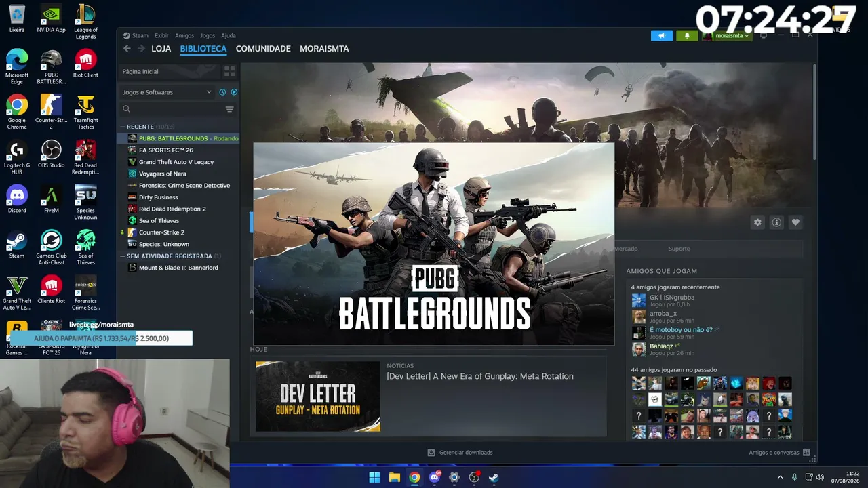
Task: Open Riot Client desktop icon
Action: coord(85,64)
